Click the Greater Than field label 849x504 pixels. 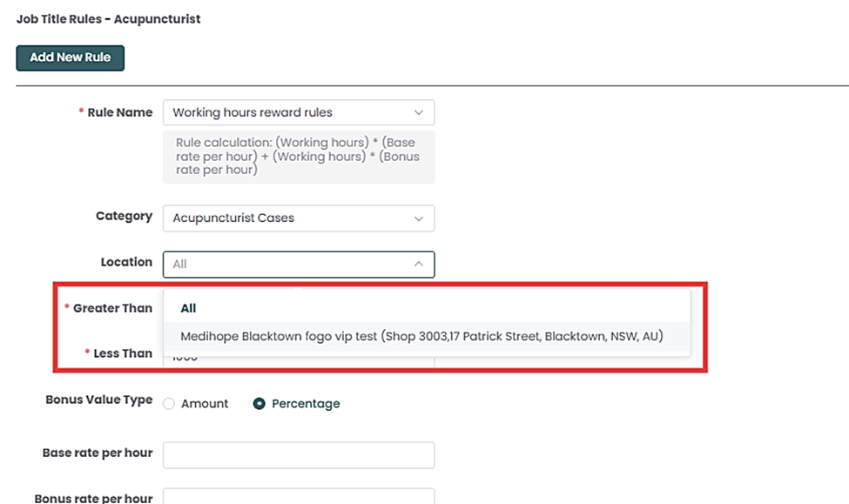pyautogui.click(x=112, y=307)
